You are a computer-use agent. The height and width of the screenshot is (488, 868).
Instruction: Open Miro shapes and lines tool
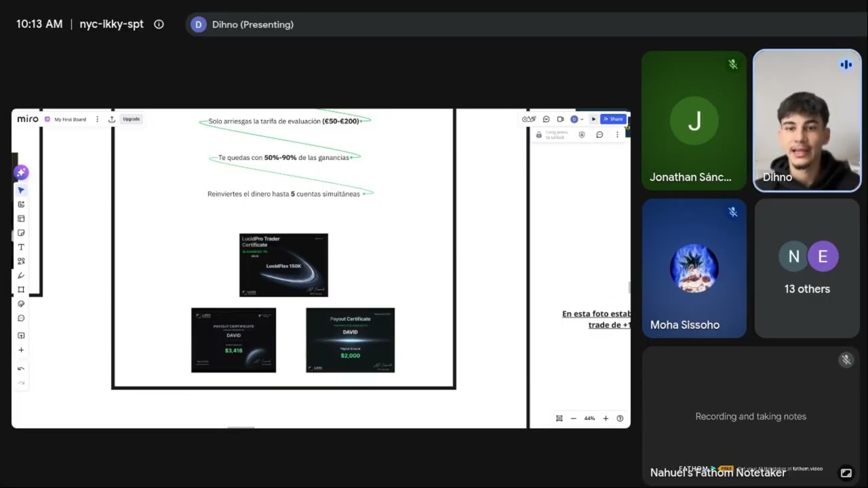(21, 262)
